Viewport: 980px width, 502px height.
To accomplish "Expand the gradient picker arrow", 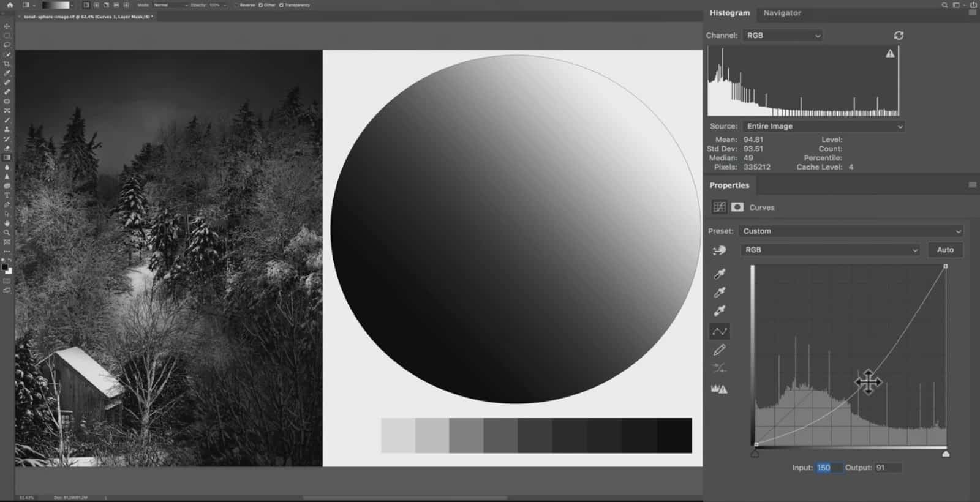I will (72, 5).
